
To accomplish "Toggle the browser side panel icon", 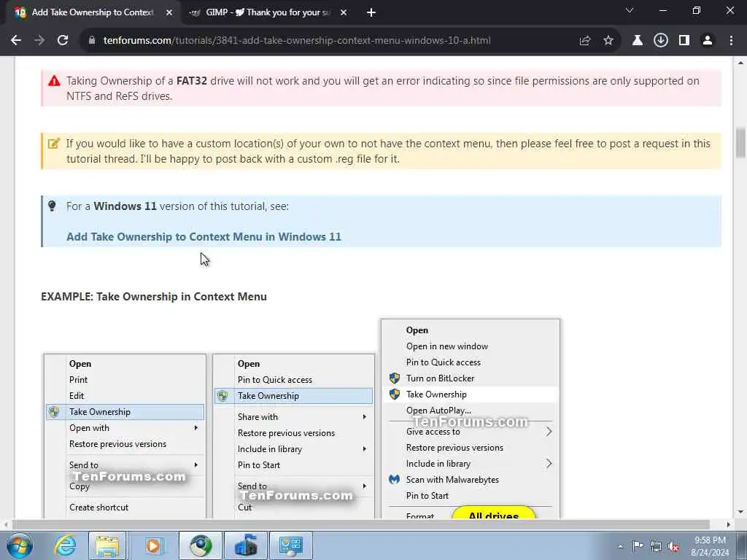I will coord(684,41).
